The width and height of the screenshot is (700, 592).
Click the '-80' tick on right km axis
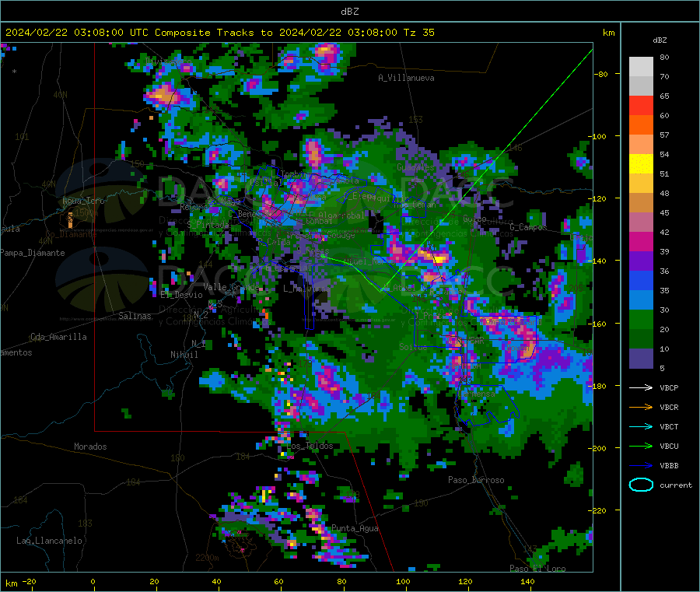click(601, 74)
